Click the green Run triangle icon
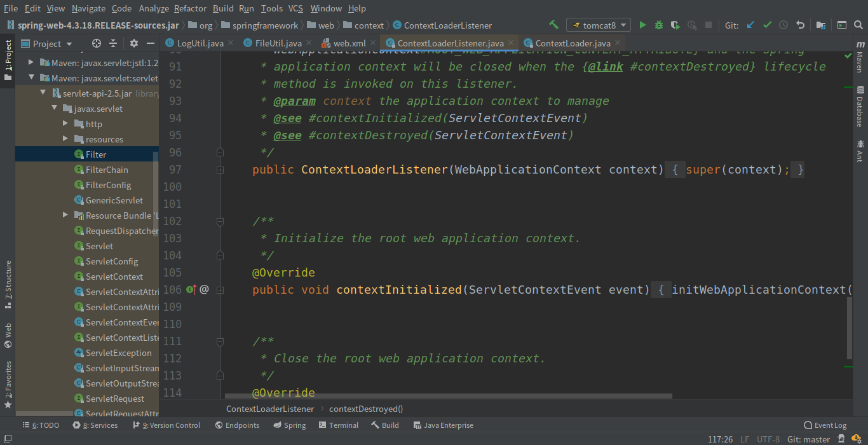This screenshot has width=868, height=445. 642,25
